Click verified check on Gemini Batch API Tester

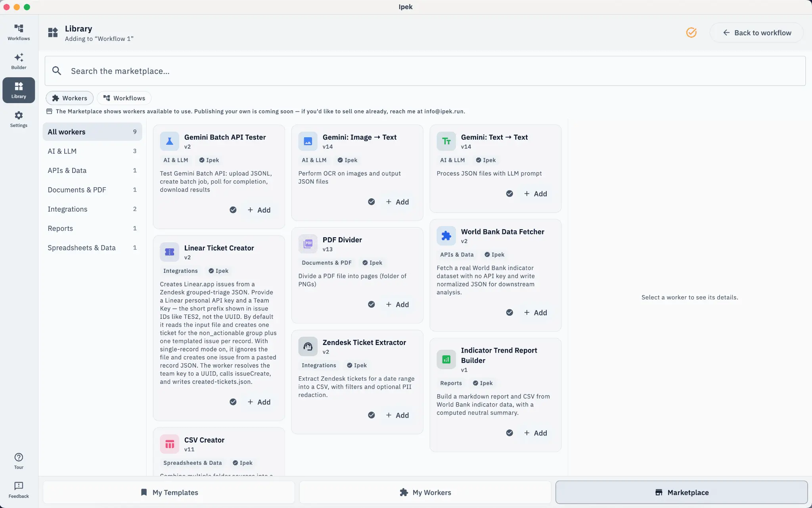pos(233,210)
